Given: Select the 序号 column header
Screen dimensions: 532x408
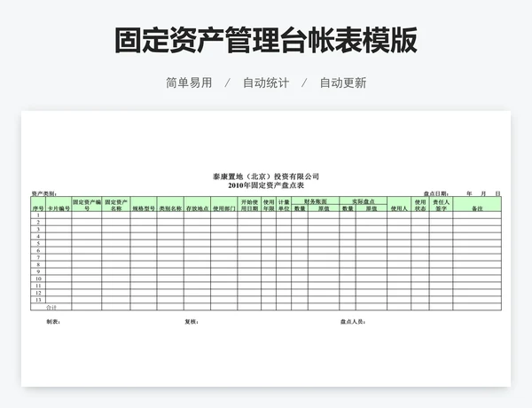Looking at the screenshot, I should coord(38,204).
